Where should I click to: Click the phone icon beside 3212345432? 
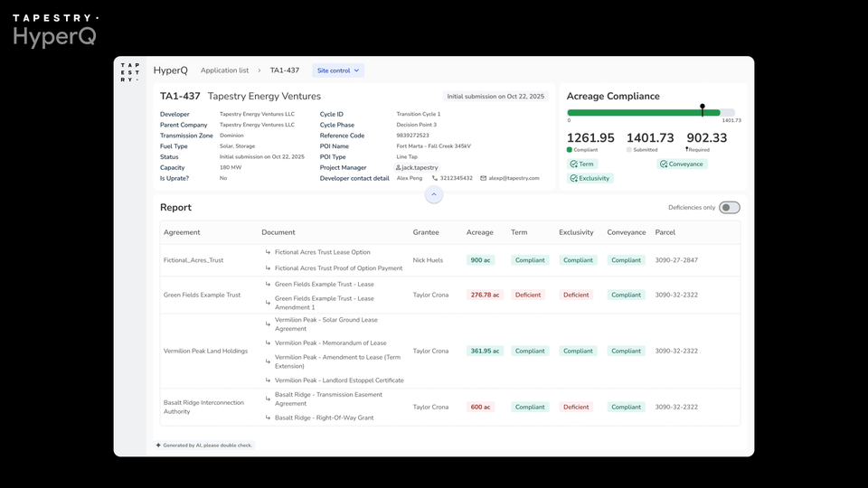click(x=435, y=178)
